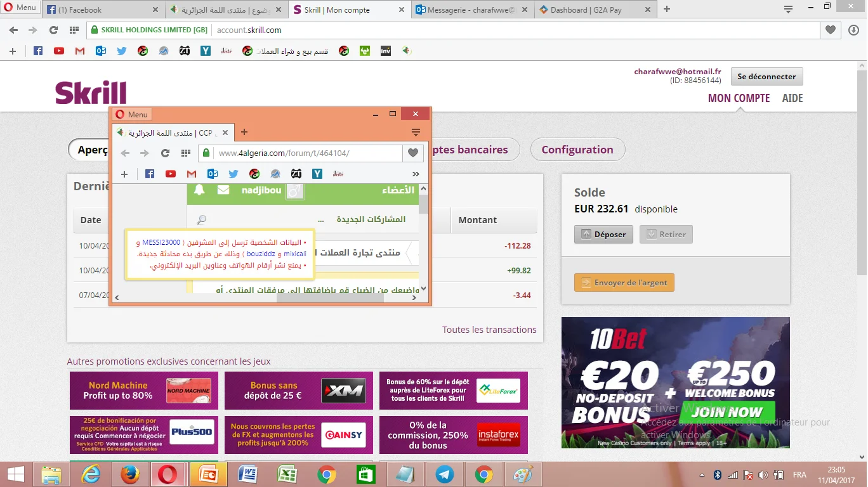Screen dimensions: 868x487
Task: Click the Skrill logo
Action: click(91, 93)
